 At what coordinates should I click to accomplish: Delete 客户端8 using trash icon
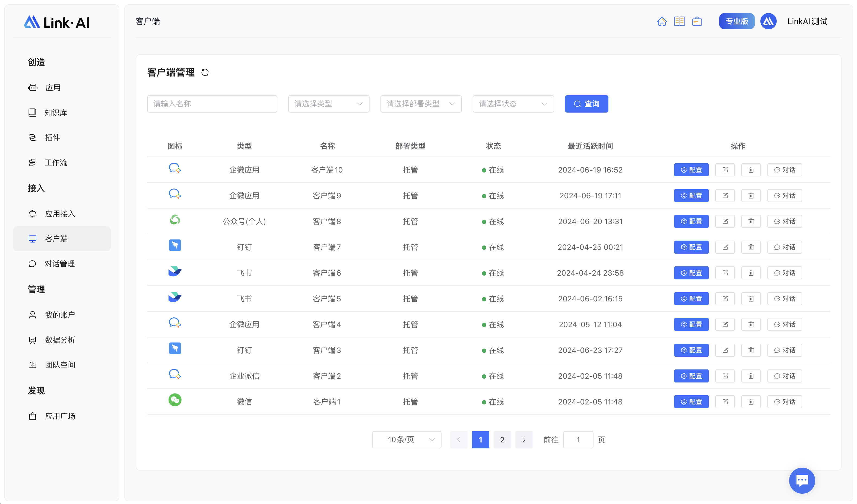[751, 221]
